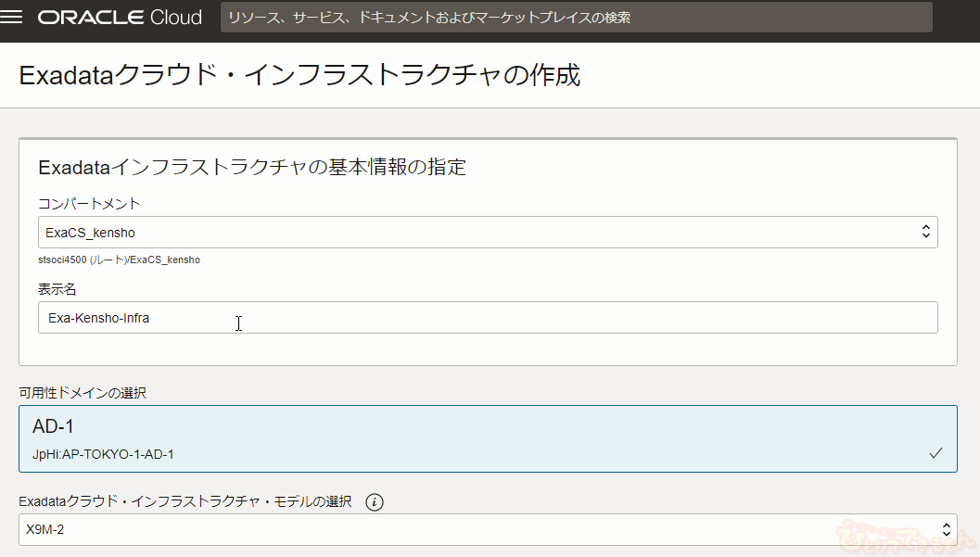
Task: Click the up-down arrows on the compartment selector
Action: [925, 233]
